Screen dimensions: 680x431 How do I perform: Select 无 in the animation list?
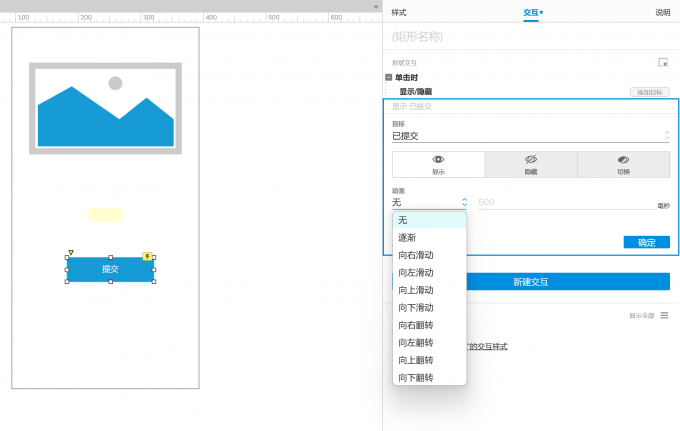click(x=429, y=220)
